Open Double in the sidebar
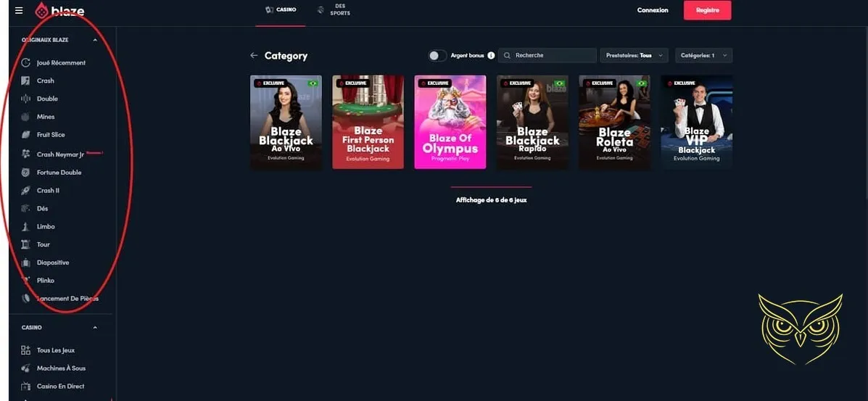This screenshot has height=401, width=868. pyautogui.click(x=47, y=99)
